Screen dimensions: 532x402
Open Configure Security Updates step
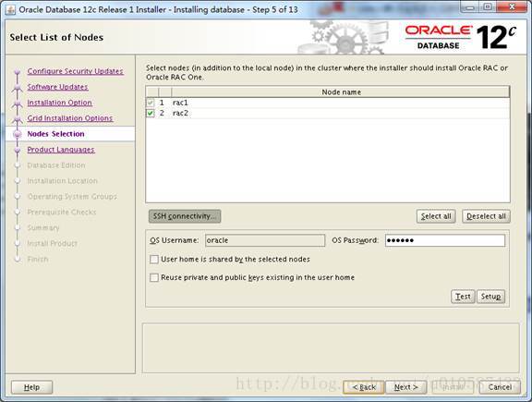[x=76, y=71]
